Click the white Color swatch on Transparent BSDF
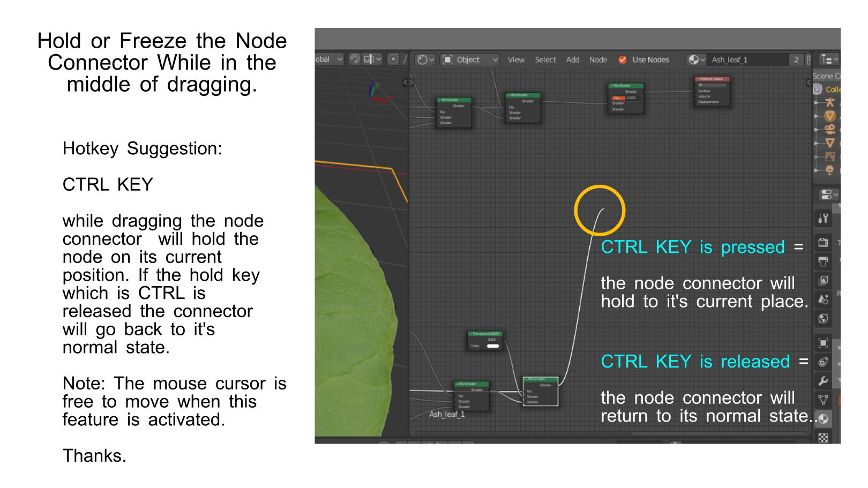Viewport: 868px width, 488px height. coord(493,346)
